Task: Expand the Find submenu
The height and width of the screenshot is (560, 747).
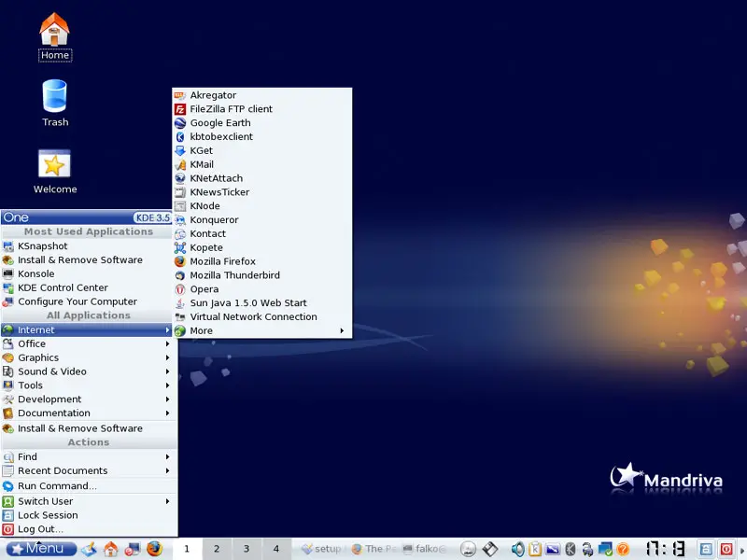Action: pos(89,456)
